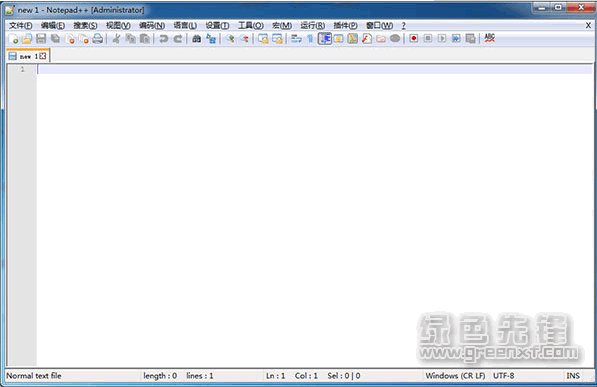Click the Save file floppy icon
Screen dimensions: 597x387
click(41, 38)
